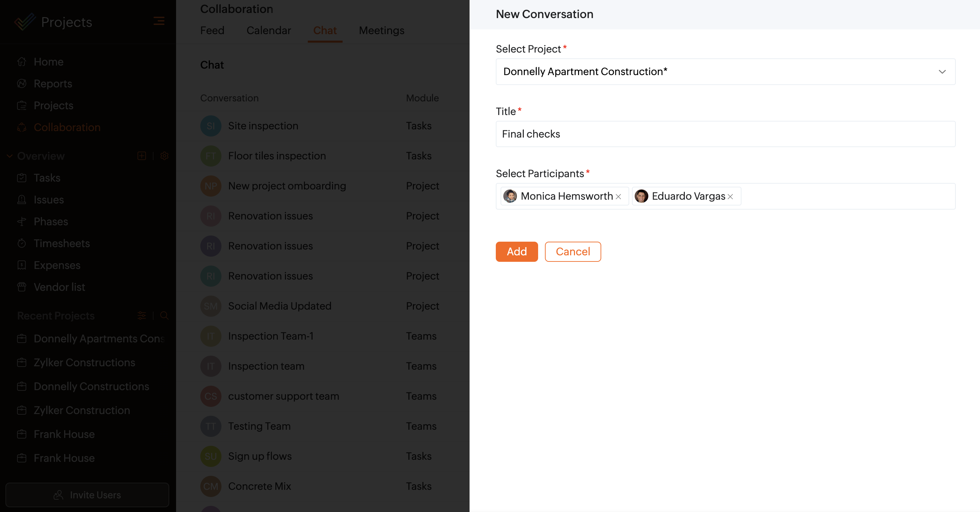The height and width of the screenshot is (512, 980).
Task: Click the hamburger menu icon in sidebar
Action: (x=159, y=21)
